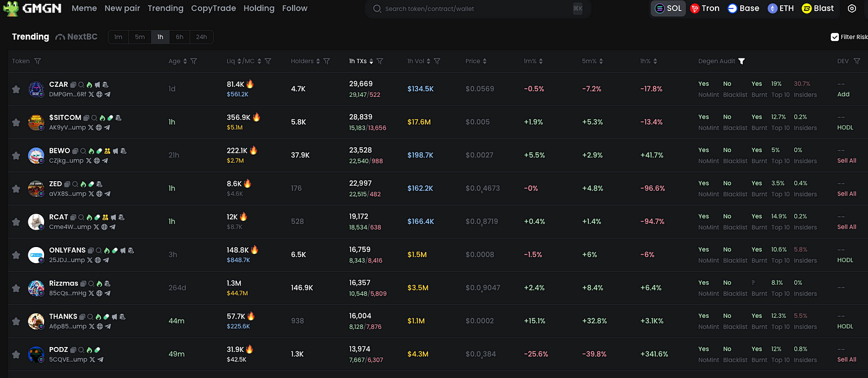Viewport: 868px width, 378px height.
Task: Open THANKS website globe icon
Action: pos(100,326)
